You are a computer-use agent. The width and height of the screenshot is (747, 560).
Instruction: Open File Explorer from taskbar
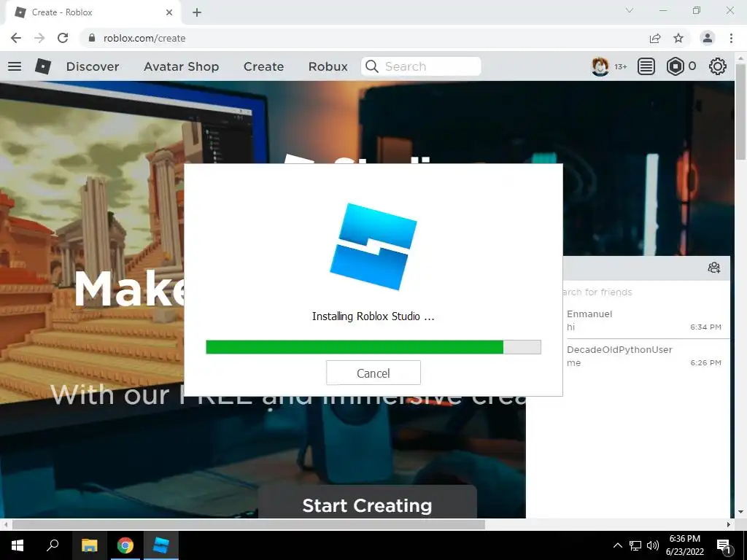90,545
